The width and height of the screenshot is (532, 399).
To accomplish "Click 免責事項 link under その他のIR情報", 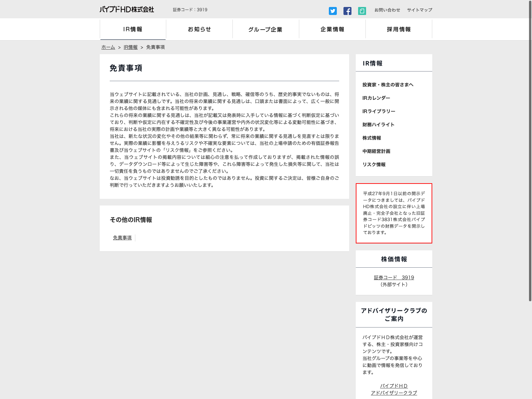I will [x=122, y=238].
